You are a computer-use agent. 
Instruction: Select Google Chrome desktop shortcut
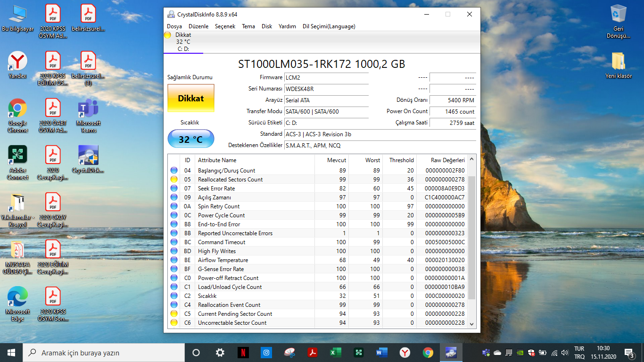[x=17, y=116]
